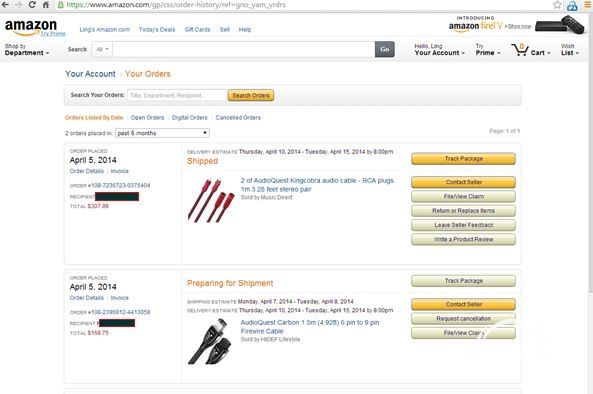The height and width of the screenshot is (394, 593).
Task: Open AudioQuest Kingcobra audio cable link
Action: pyautogui.click(x=317, y=185)
